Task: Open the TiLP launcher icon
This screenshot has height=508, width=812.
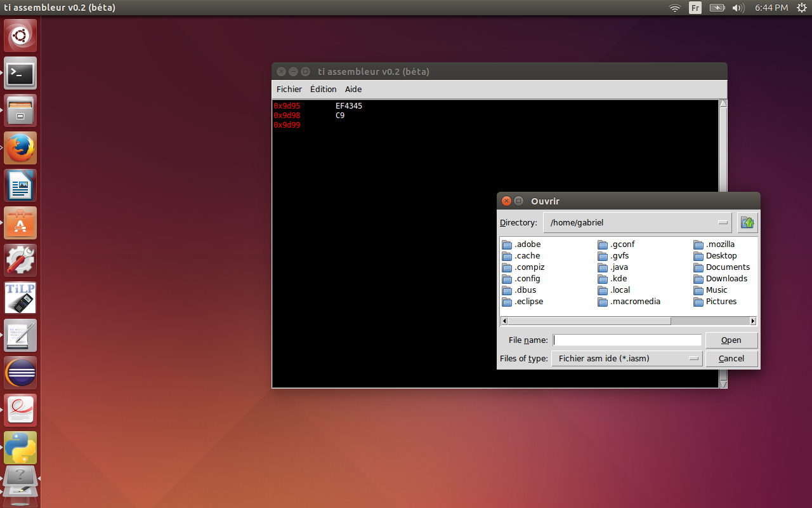Action: click(20, 298)
